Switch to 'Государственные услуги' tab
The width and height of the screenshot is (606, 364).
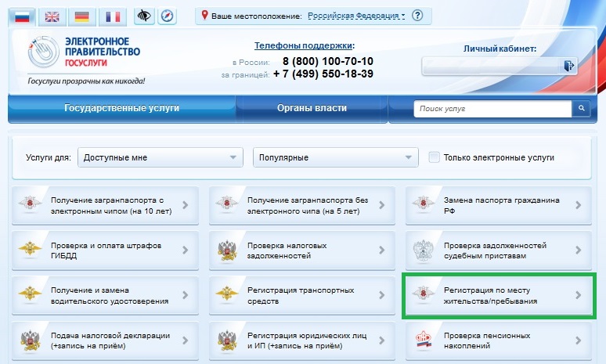point(121,109)
